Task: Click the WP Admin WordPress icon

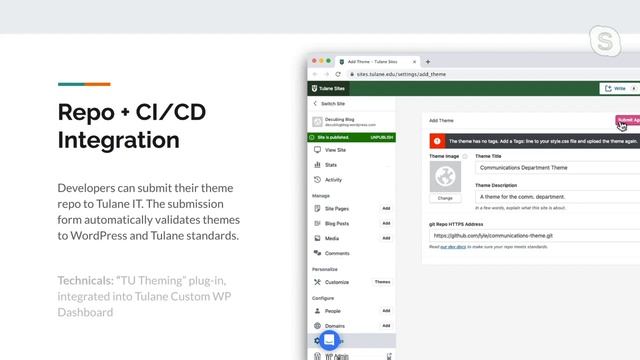Action: [318, 356]
